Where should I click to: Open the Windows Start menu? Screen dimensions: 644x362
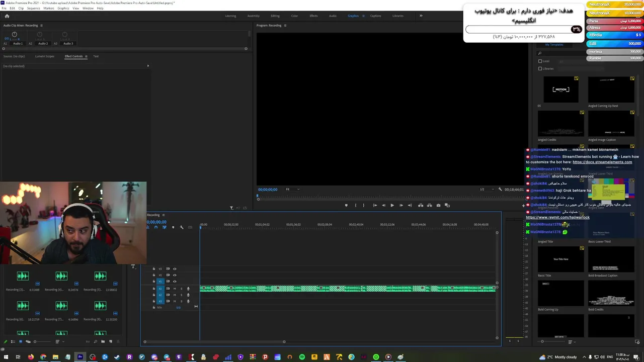click(x=6, y=357)
